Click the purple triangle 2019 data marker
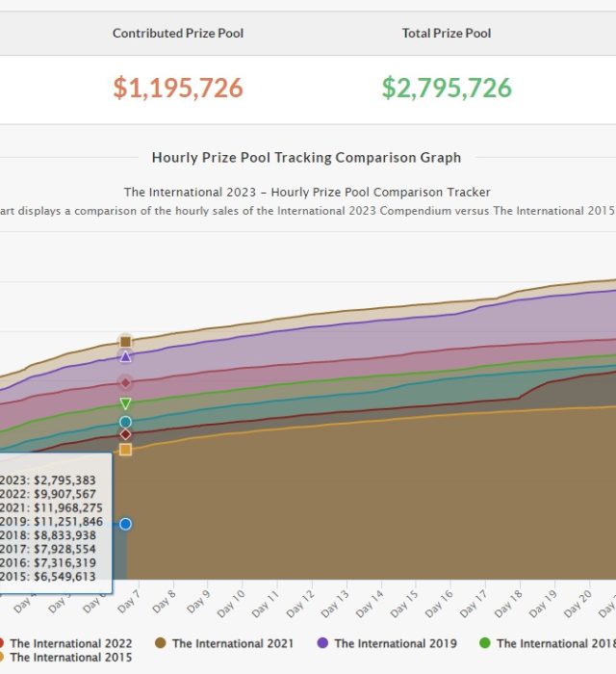The height and width of the screenshot is (674, 616). point(125,357)
